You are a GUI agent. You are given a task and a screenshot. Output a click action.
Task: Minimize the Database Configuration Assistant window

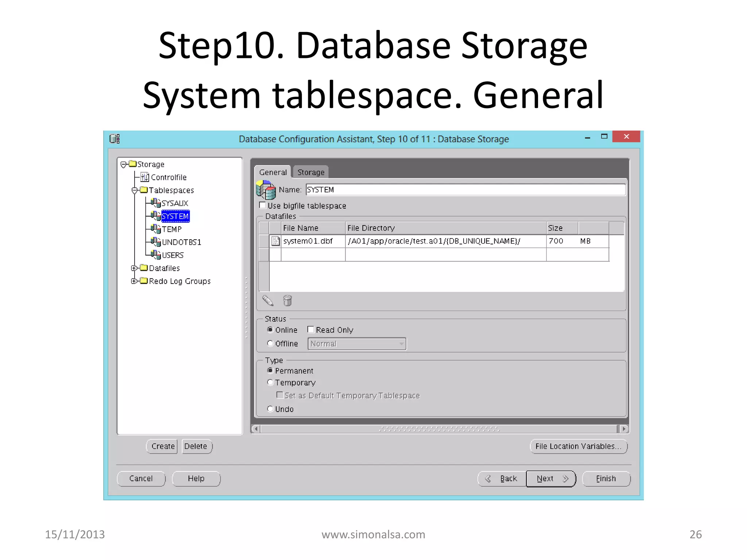point(587,137)
